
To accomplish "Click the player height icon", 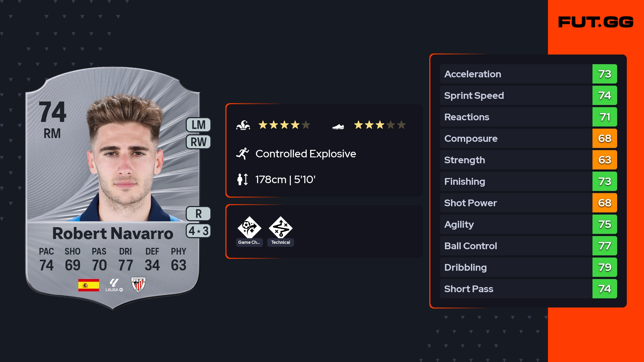I will [243, 179].
